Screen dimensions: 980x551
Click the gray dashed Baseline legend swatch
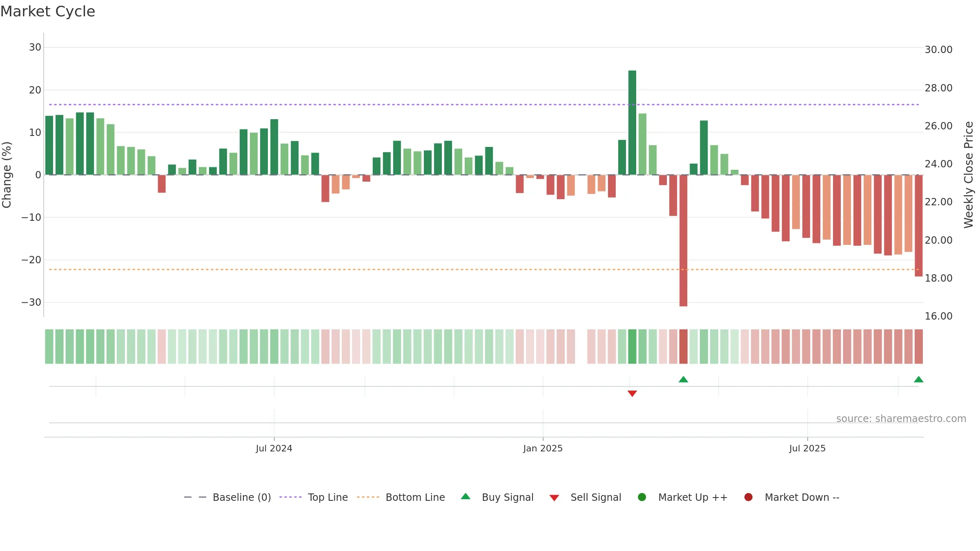pyautogui.click(x=195, y=497)
